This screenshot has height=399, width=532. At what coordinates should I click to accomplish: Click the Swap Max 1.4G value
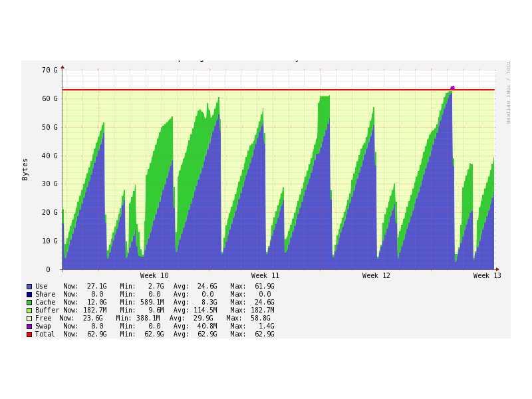[x=265, y=327]
